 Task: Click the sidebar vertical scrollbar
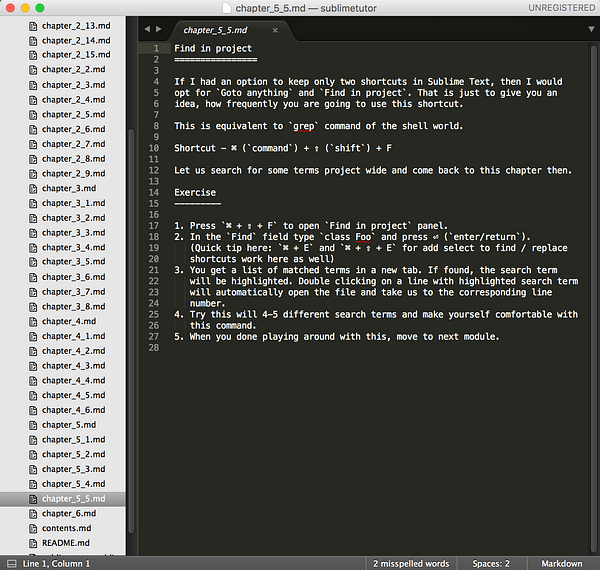131,329
